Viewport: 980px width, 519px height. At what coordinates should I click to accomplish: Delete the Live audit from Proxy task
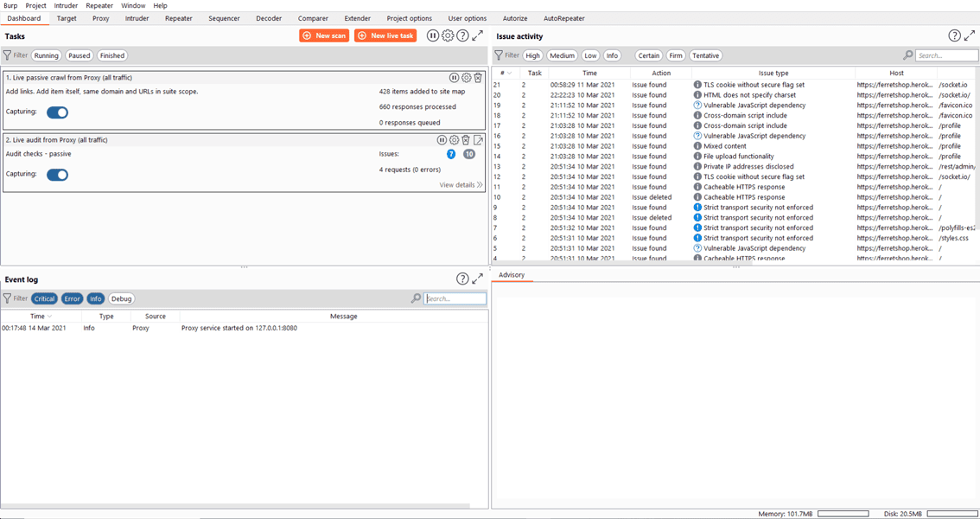pos(466,140)
